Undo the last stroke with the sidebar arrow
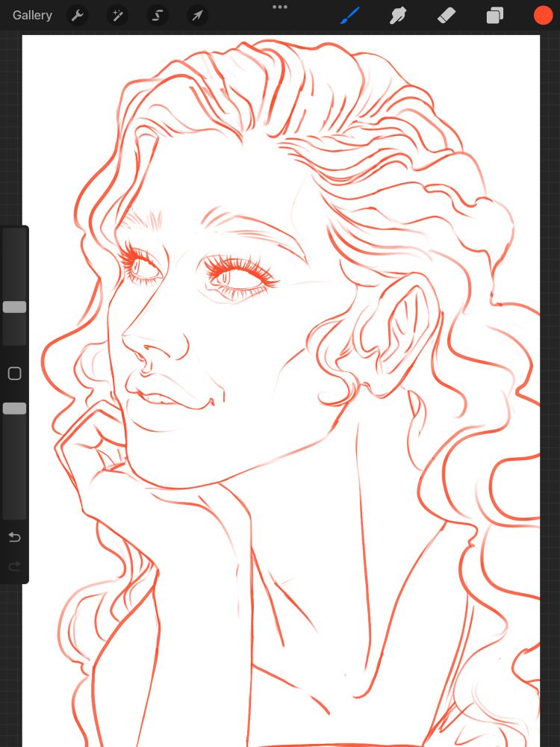Viewport: 560px width, 747px height. tap(15, 538)
